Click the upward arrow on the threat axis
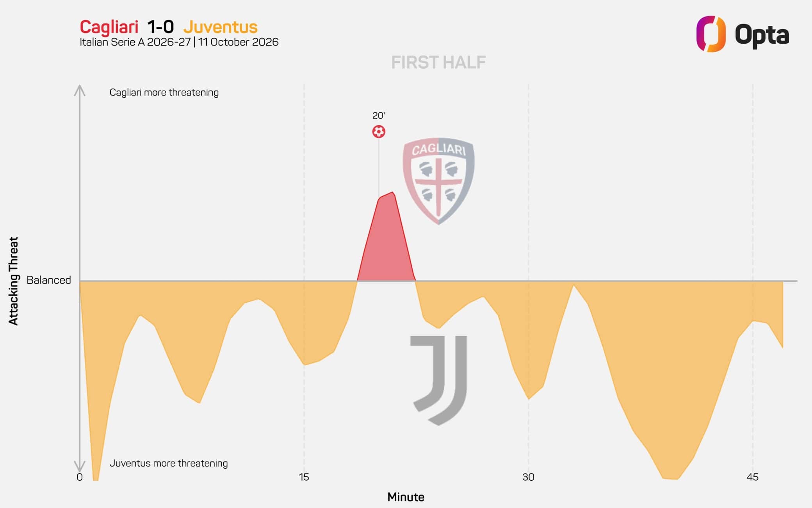This screenshot has height=508, width=812. [x=80, y=91]
